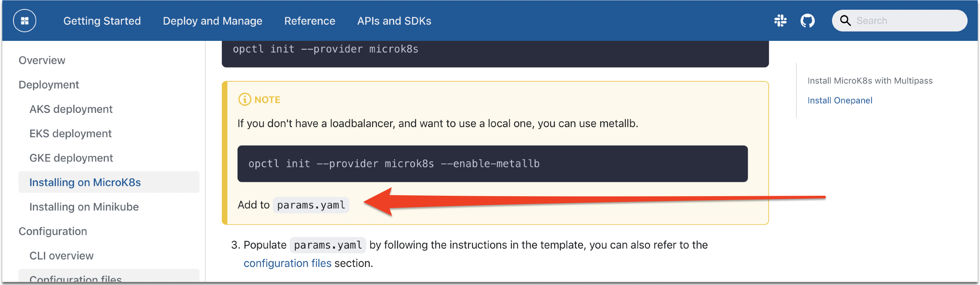Open CLI overview page

61,255
